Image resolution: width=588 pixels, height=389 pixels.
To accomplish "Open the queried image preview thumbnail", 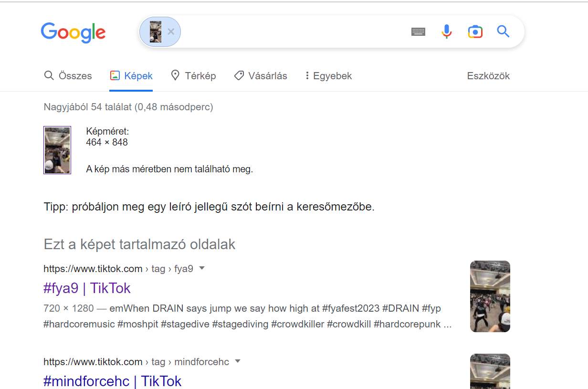I will (x=57, y=150).
